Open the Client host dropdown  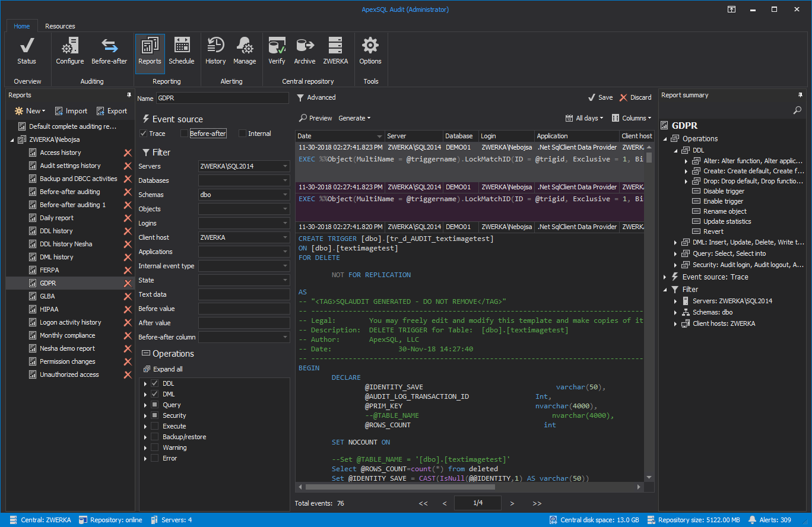(x=285, y=237)
